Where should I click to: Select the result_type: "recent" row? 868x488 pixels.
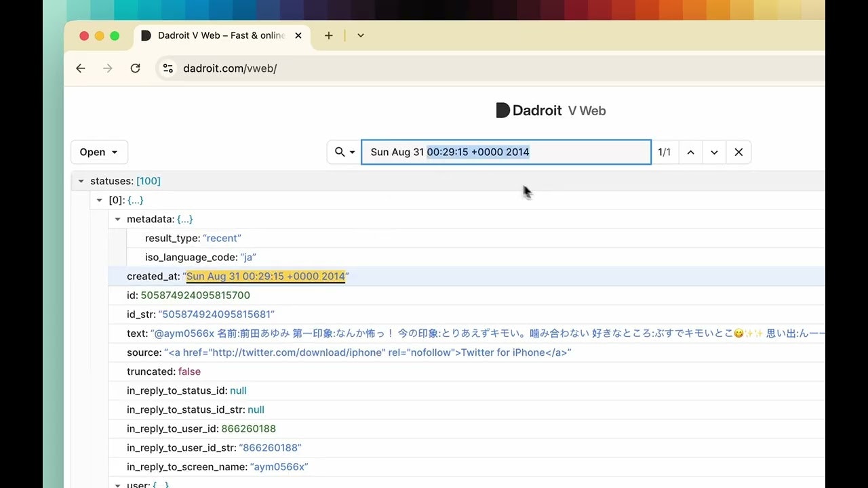point(475,238)
